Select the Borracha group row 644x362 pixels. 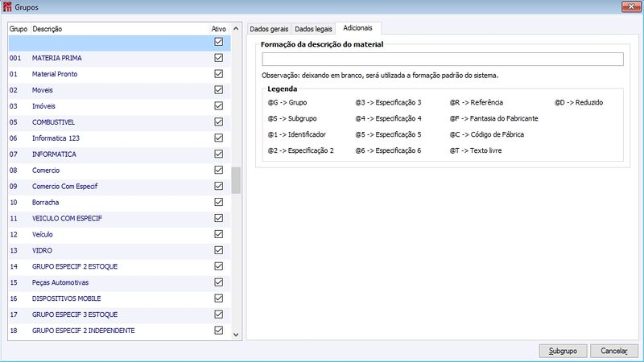point(119,202)
